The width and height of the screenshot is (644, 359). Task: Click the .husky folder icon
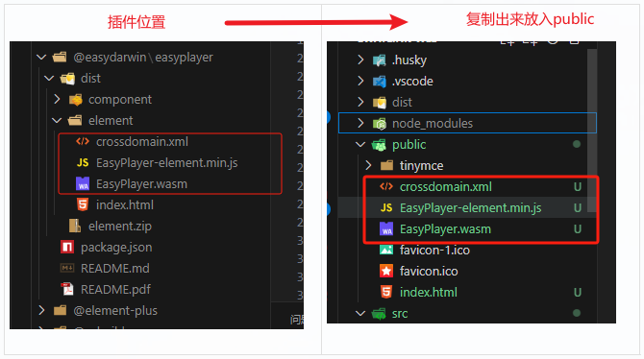[379, 60]
